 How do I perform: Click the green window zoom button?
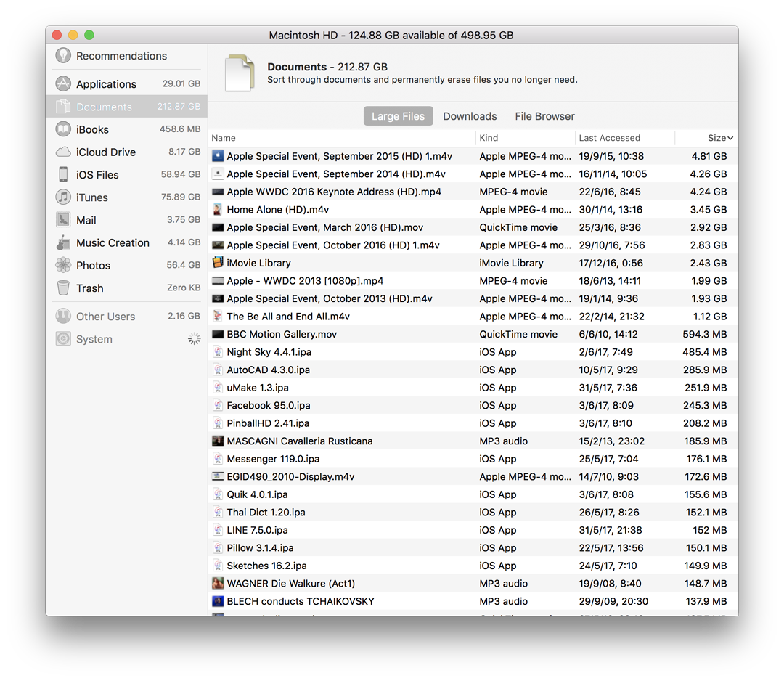click(89, 35)
